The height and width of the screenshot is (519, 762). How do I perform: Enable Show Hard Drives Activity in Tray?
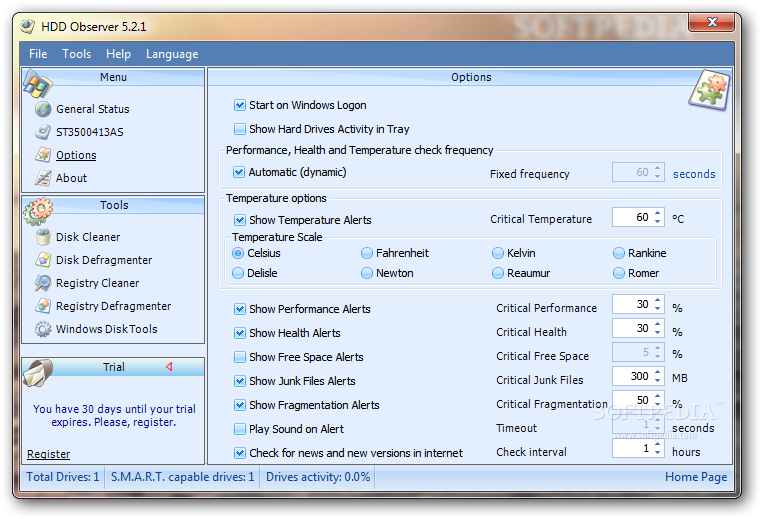240,129
